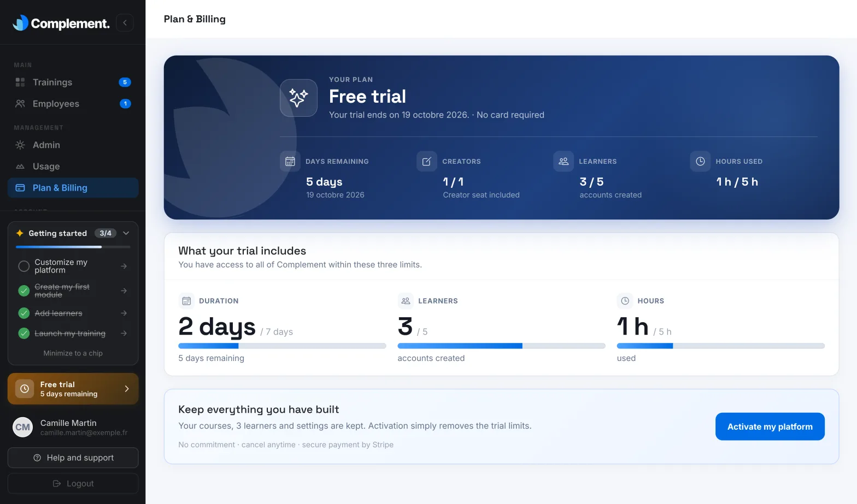The image size is (857, 504).
Task: Open Trainings in the sidebar
Action: 73,82
